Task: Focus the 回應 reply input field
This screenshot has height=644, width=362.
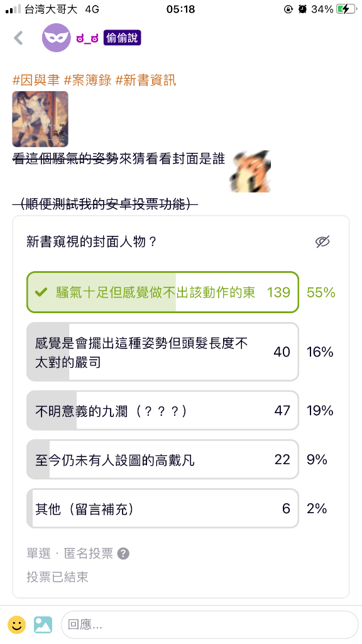Action: point(209,625)
